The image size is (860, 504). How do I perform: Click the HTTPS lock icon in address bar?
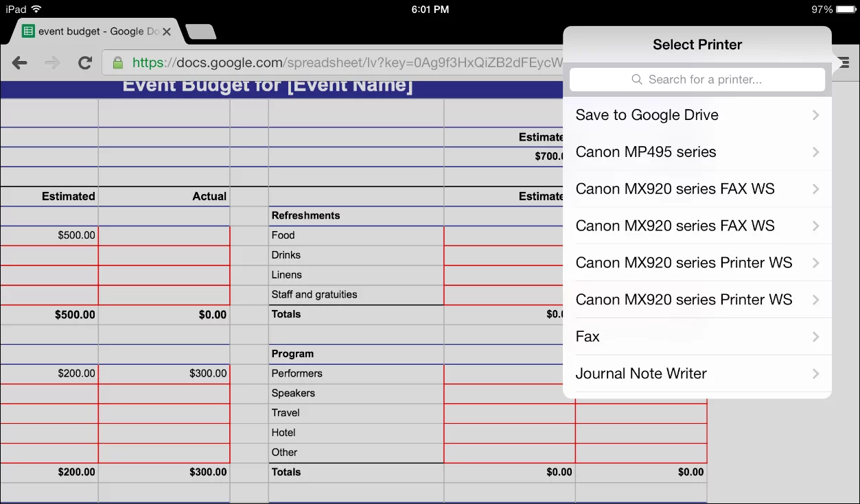pyautogui.click(x=118, y=62)
